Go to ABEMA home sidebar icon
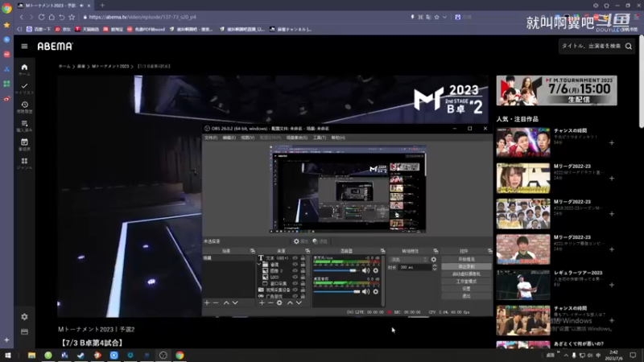This screenshot has width=644, height=362. click(x=24, y=69)
